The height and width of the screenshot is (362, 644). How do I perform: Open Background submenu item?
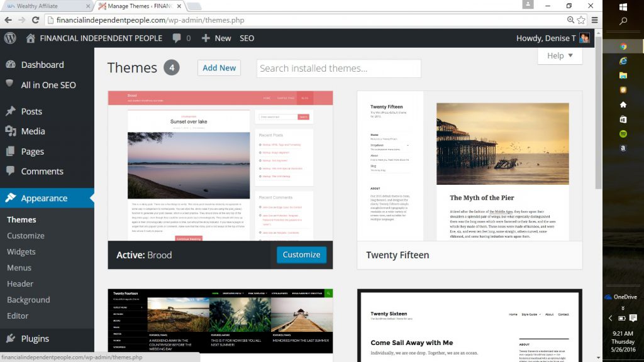coord(28,300)
